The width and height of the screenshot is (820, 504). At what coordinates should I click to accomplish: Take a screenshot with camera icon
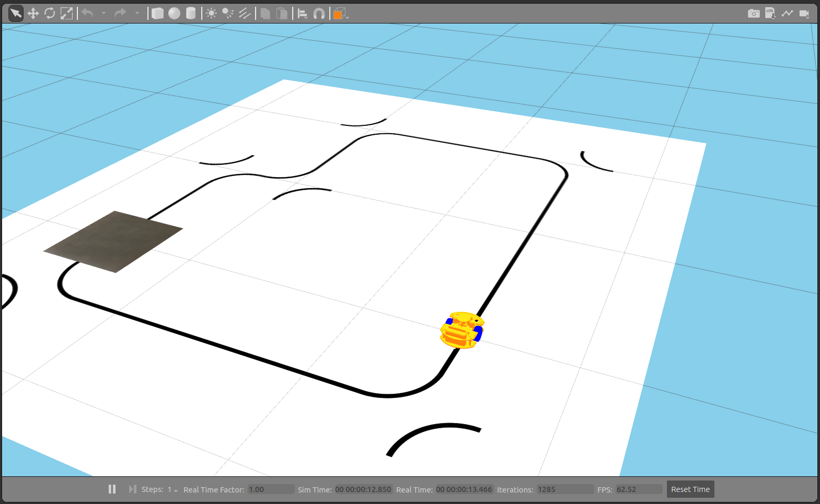[x=754, y=14]
